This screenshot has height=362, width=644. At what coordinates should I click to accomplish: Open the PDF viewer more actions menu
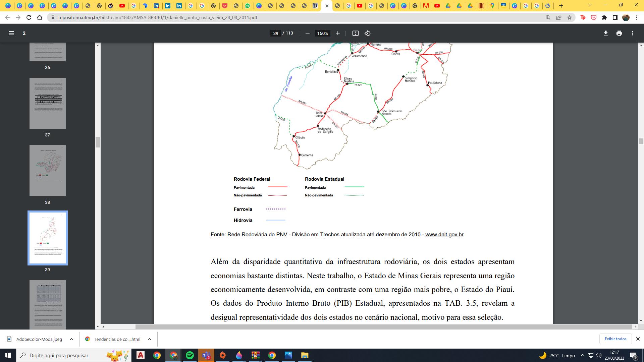(x=633, y=33)
